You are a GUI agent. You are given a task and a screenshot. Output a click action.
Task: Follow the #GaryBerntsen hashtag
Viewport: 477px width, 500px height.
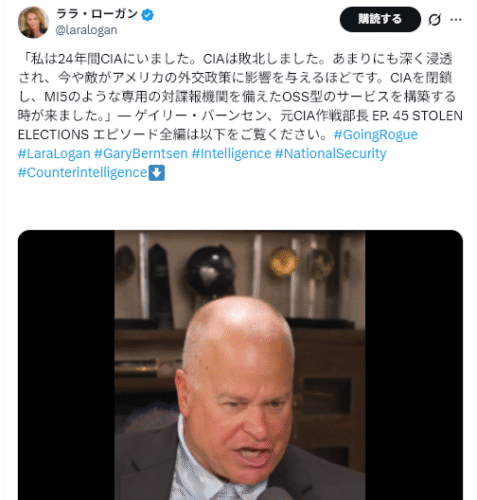pyautogui.click(x=141, y=154)
